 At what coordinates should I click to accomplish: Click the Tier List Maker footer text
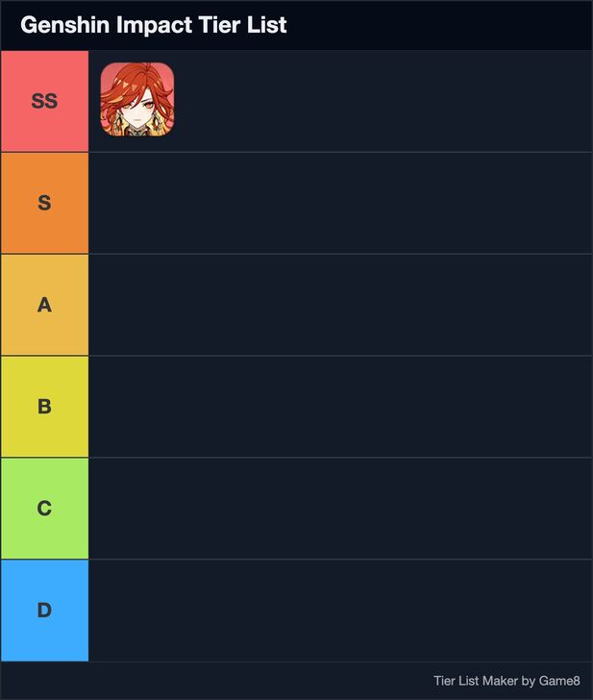476,681
